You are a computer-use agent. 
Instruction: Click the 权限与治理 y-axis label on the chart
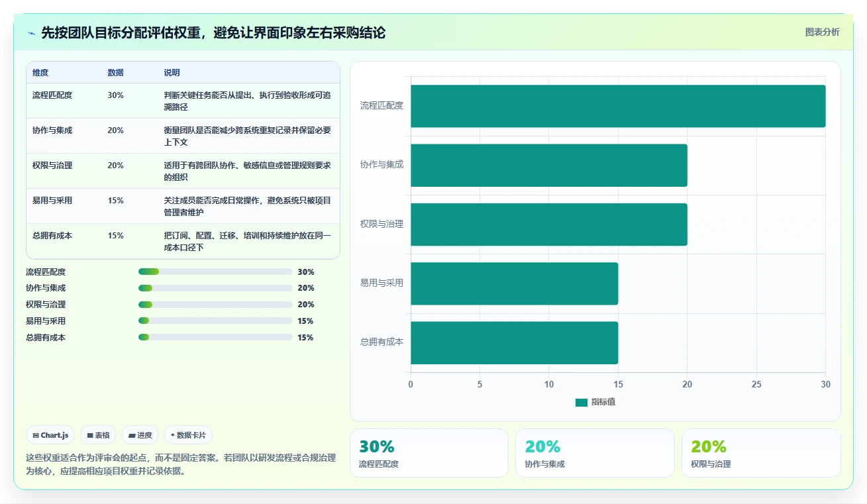[x=382, y=224]
